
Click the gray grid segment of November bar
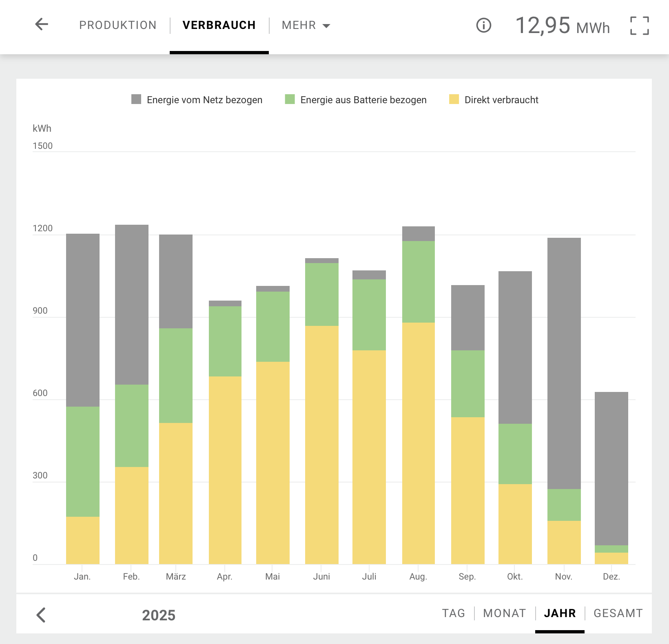(564, 363)
